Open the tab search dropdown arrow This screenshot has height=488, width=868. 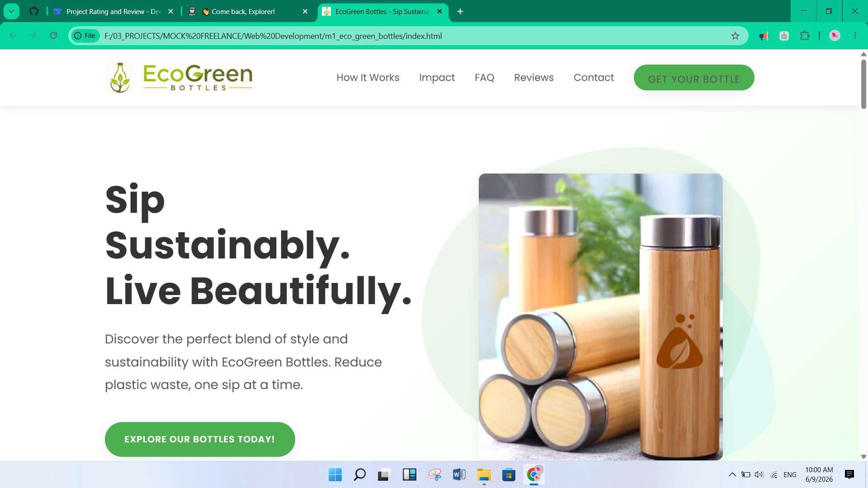click(11, 11)
